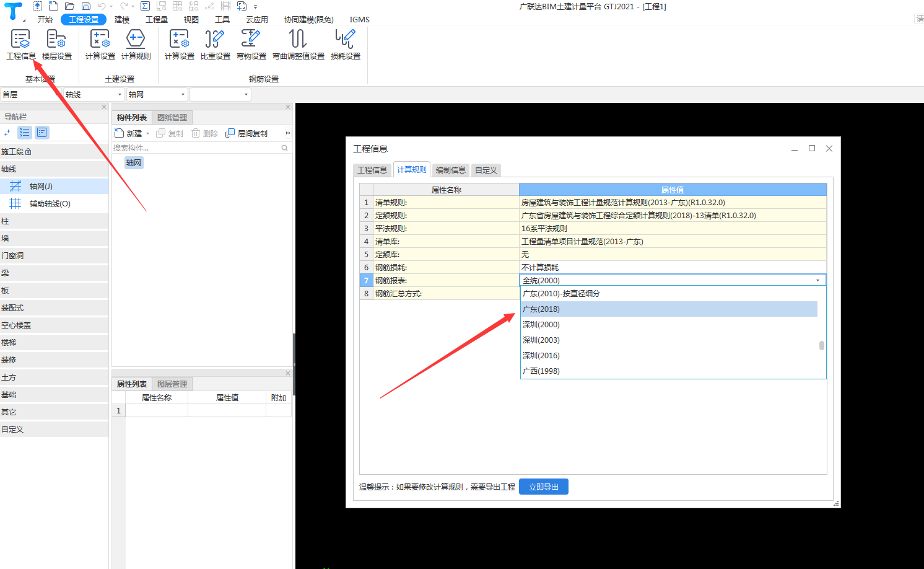The width and height of the screenshot is (924, 569).
Task: Open 计算设置 under 土建设置
Action: 100,45
